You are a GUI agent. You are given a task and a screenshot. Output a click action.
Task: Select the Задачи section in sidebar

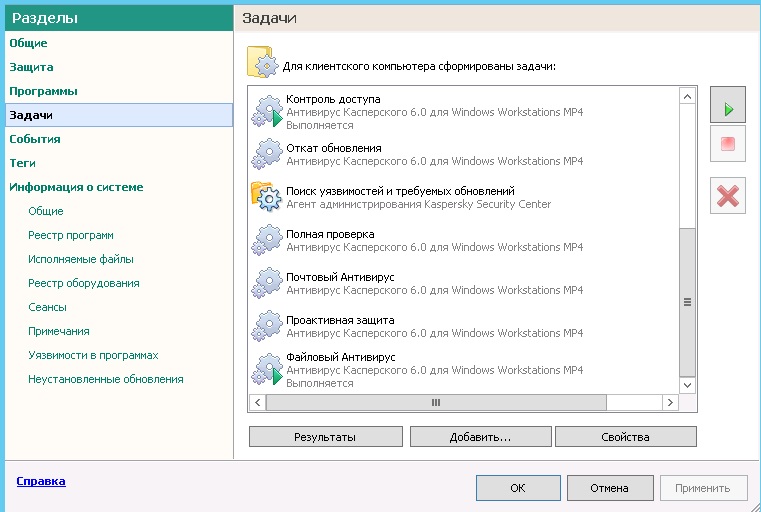(x=119, y=115)
